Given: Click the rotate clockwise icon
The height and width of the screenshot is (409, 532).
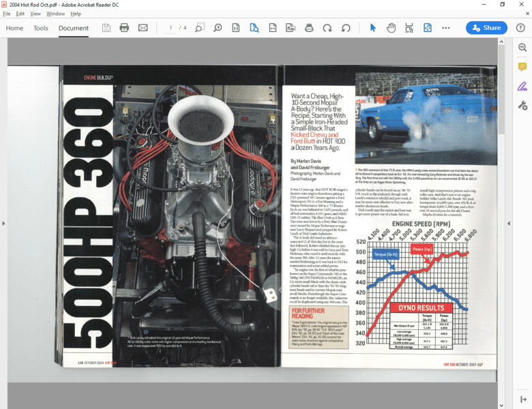Looking at the screenshot, I should click(x=327, y=28).
